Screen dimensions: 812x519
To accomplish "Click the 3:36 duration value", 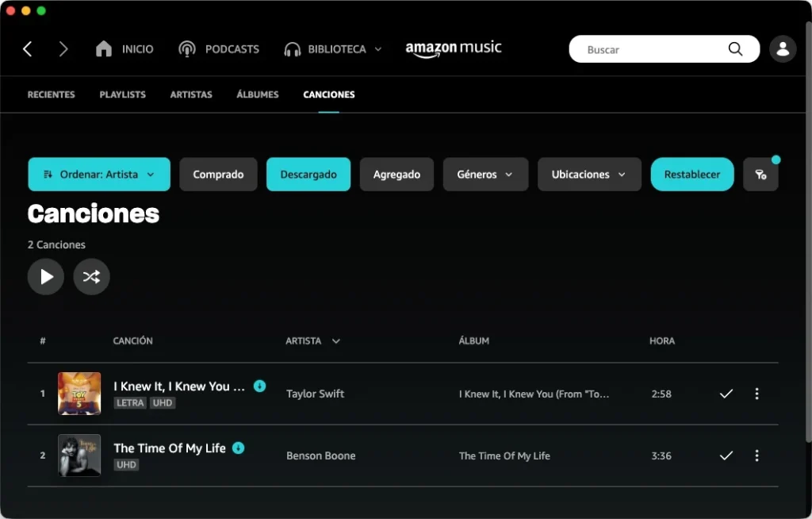I will (661, 456).
